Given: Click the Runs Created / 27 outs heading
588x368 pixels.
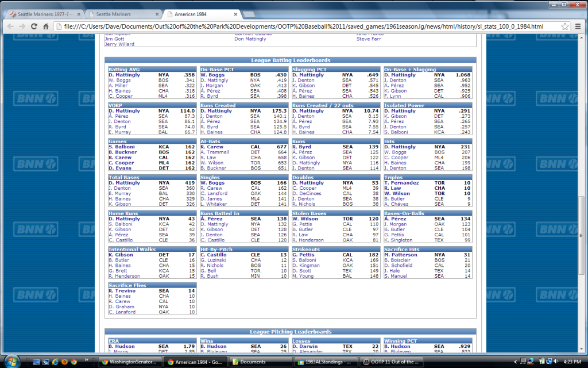Looking at the screenshot, I should click(323, 106).
